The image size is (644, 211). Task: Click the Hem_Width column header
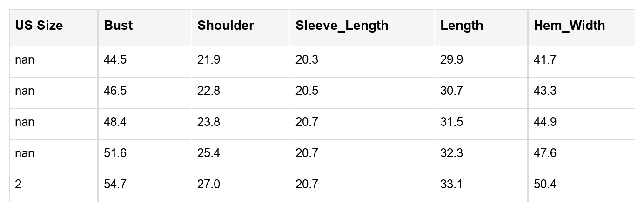[x=569, y=26]
